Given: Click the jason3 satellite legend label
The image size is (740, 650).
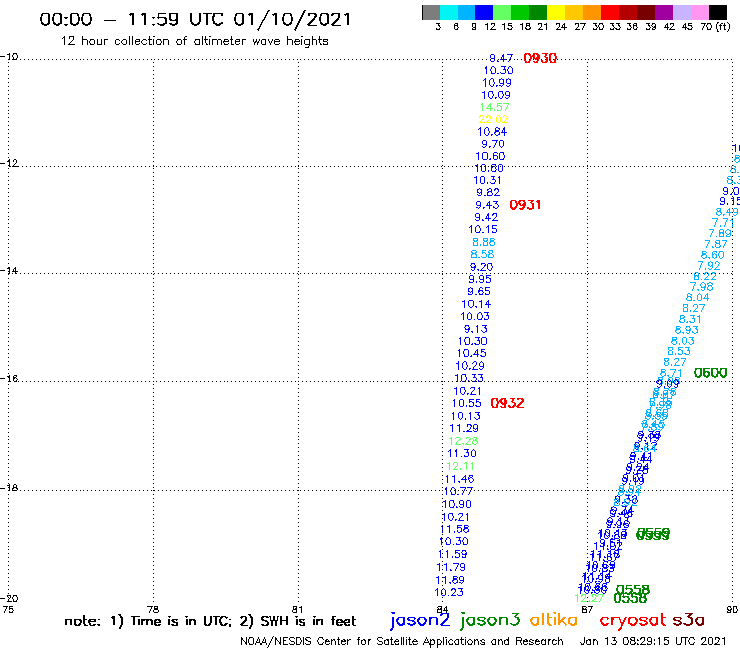Looking at the screenshot, I should 489,620.
